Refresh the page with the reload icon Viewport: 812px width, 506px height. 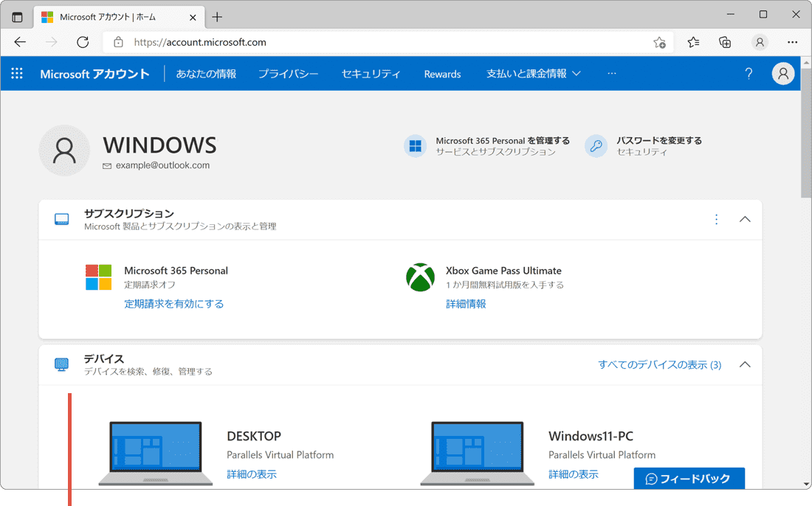point(83,42)
